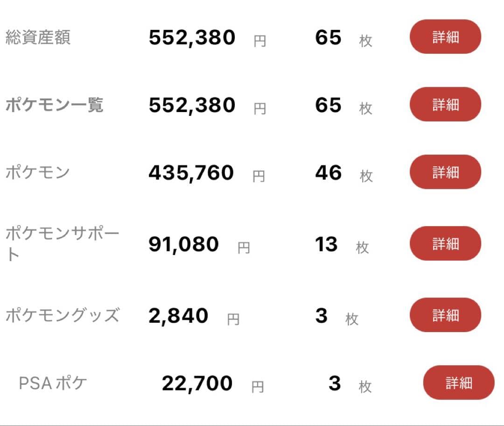This screenshot has width=504, height=426.
Task: Select the ポケモングッズ label
Action: click(63, 315)
